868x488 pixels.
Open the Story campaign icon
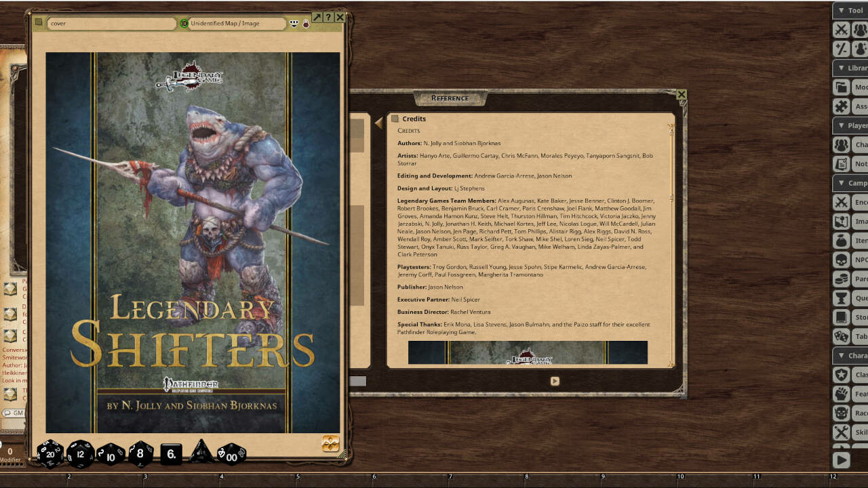841,317
